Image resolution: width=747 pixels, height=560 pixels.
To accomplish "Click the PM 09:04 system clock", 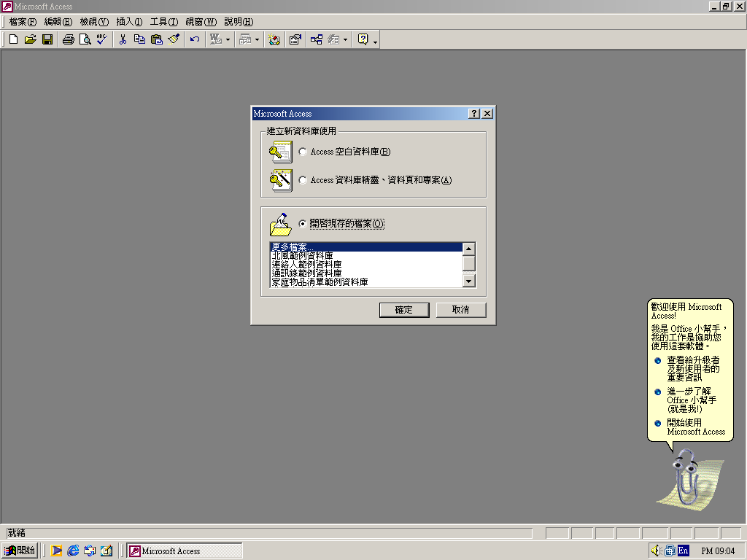I will pos(718,551).
